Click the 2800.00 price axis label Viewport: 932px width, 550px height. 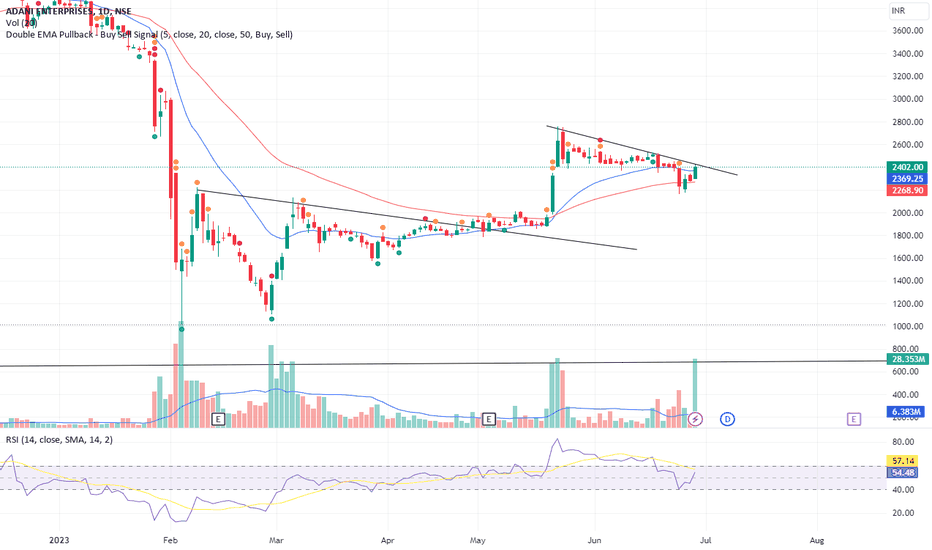click(907, 122)
